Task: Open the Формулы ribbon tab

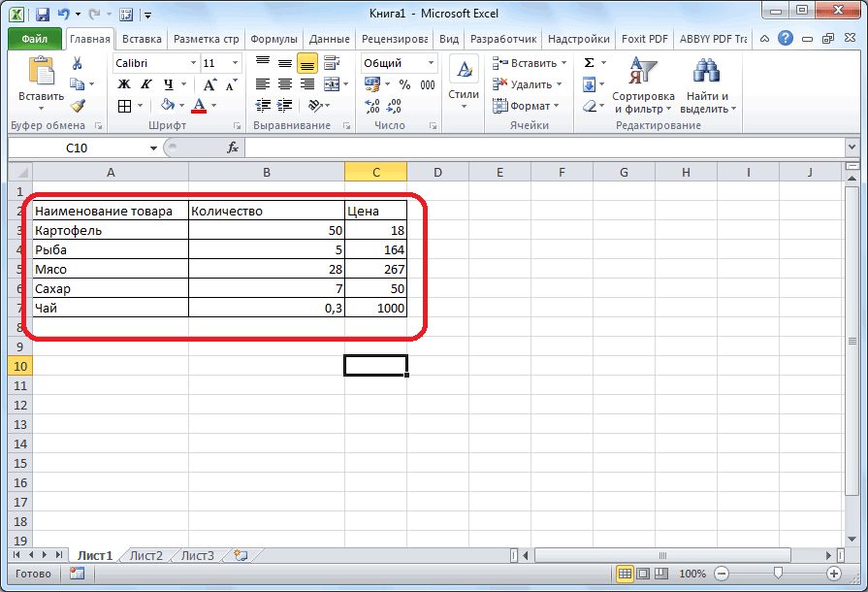Action: coord(273,39)
